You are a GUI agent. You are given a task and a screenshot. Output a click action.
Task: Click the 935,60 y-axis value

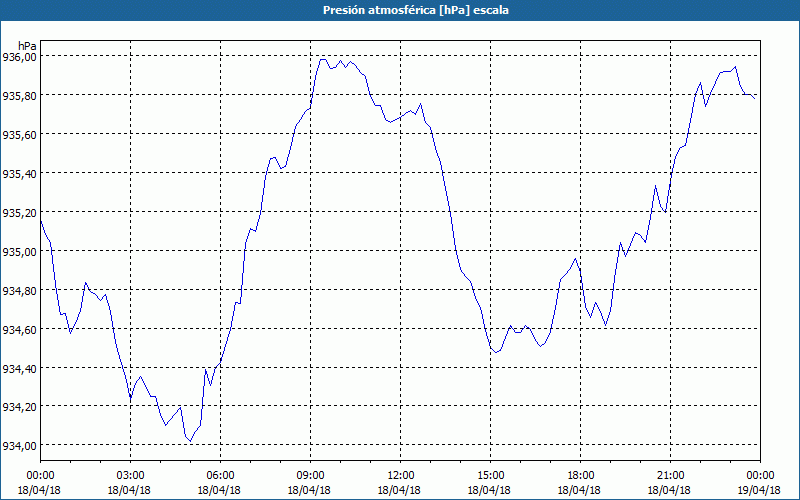pos(19,134)
